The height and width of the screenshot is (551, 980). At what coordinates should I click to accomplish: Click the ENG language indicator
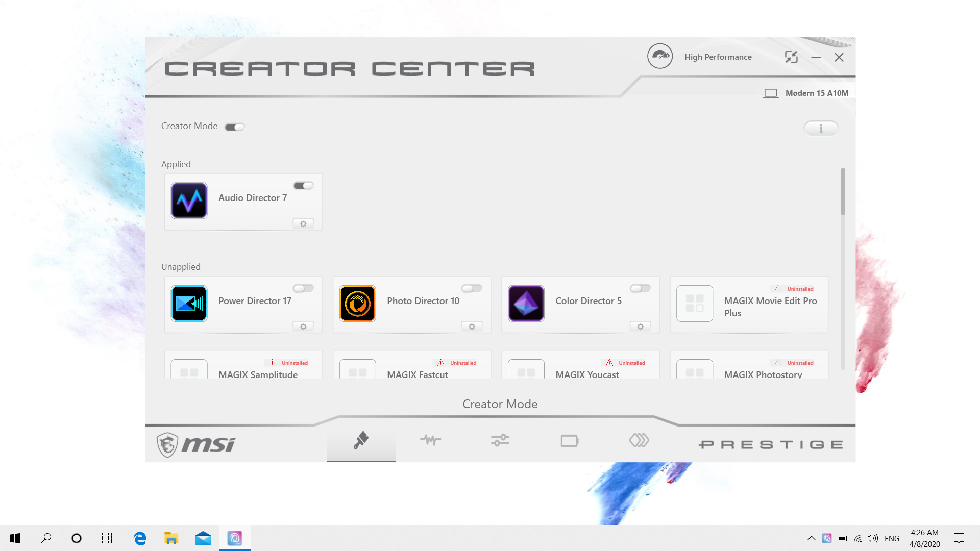tap(892, 539)
